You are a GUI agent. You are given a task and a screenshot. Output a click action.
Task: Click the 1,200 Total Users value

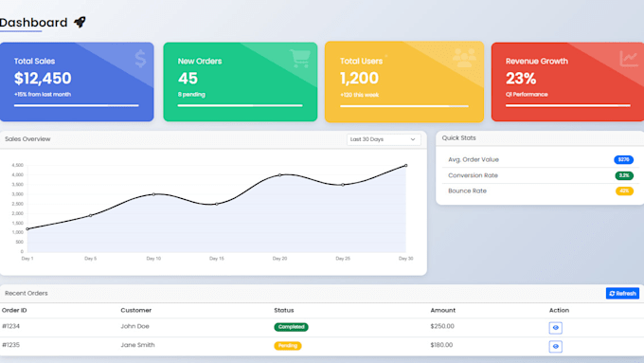(359, 78)
